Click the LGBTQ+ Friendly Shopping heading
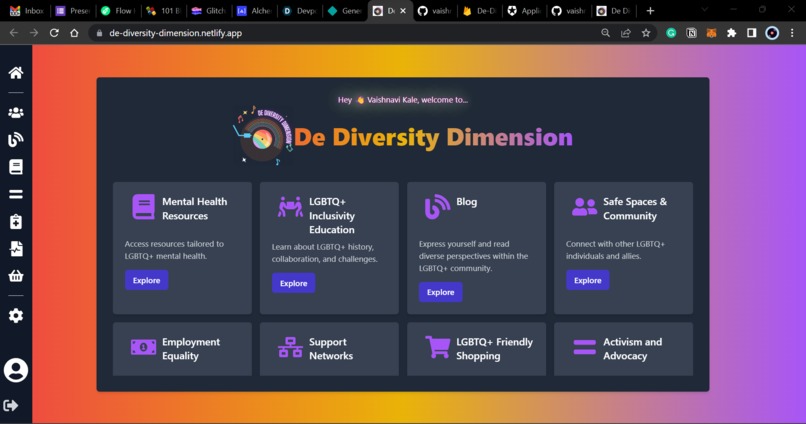The image size is (806, 424). point(494,349)
